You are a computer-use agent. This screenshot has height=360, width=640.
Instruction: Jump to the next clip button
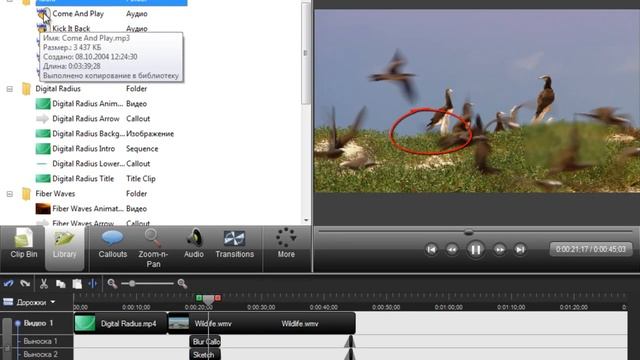(x=520, y=249)
